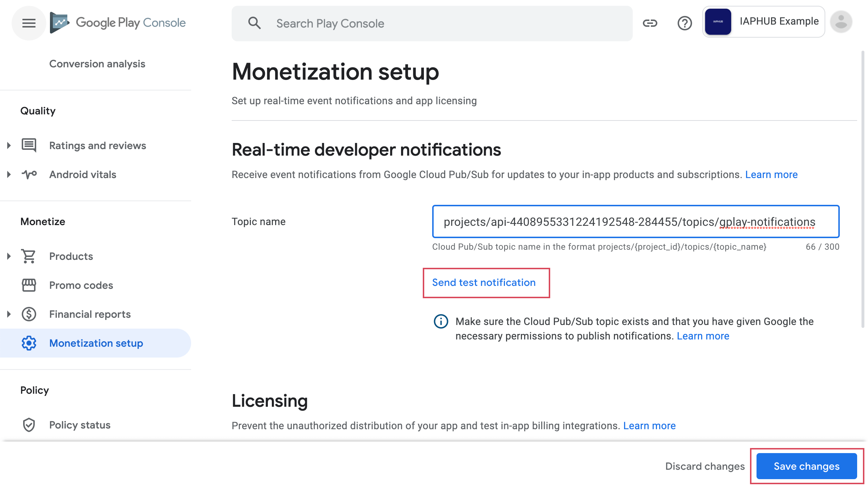The height and width of the screenshot is (490, 868).
Task: Click into the Topic name field
Action: pyautogui.click(x=635, y=221)
